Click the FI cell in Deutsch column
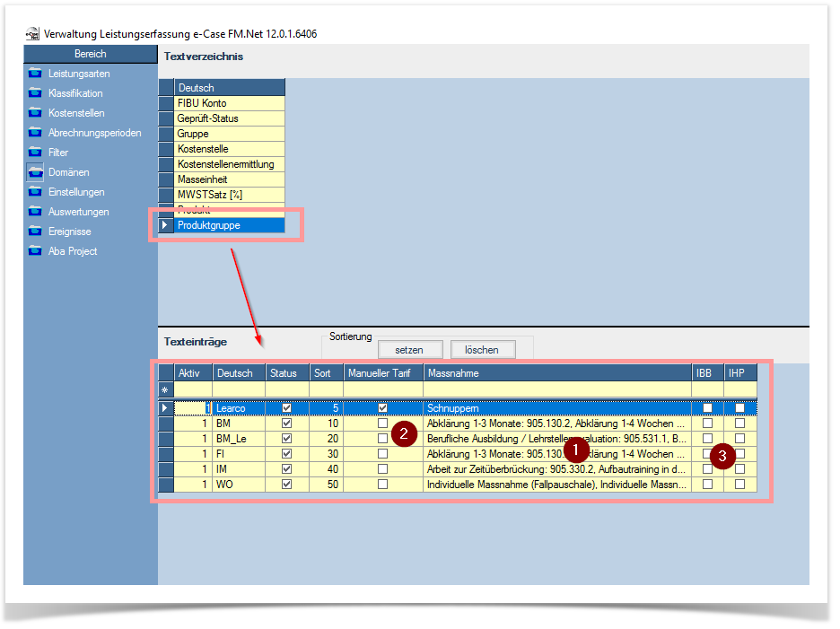Image resolution: width=840 pixels, height=629 pixels. 239,454
